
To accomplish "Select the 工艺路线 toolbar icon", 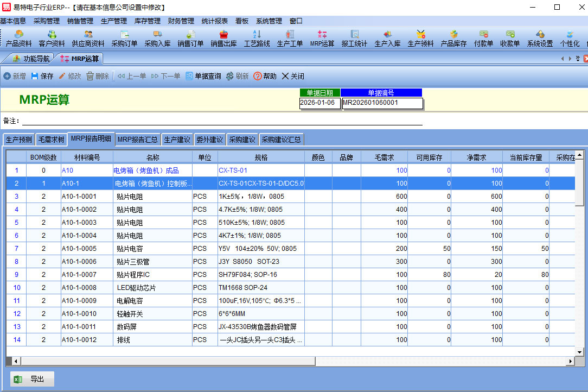I will (257, 39).
